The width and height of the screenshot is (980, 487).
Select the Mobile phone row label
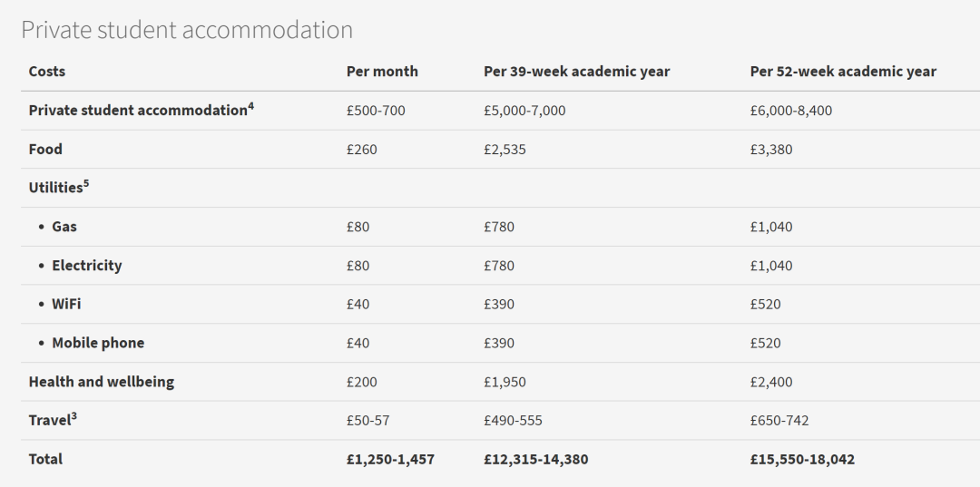[x=98, y=344]
